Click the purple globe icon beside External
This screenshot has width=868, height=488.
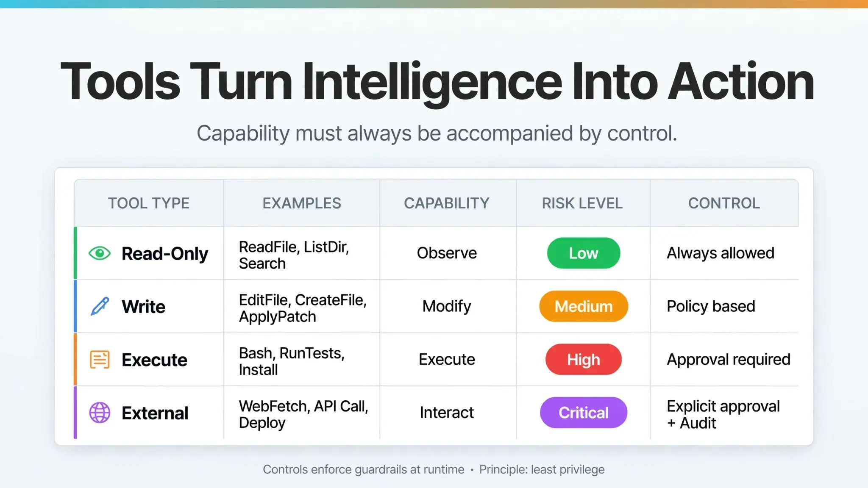pyautogui.click(x=100, y=413)
